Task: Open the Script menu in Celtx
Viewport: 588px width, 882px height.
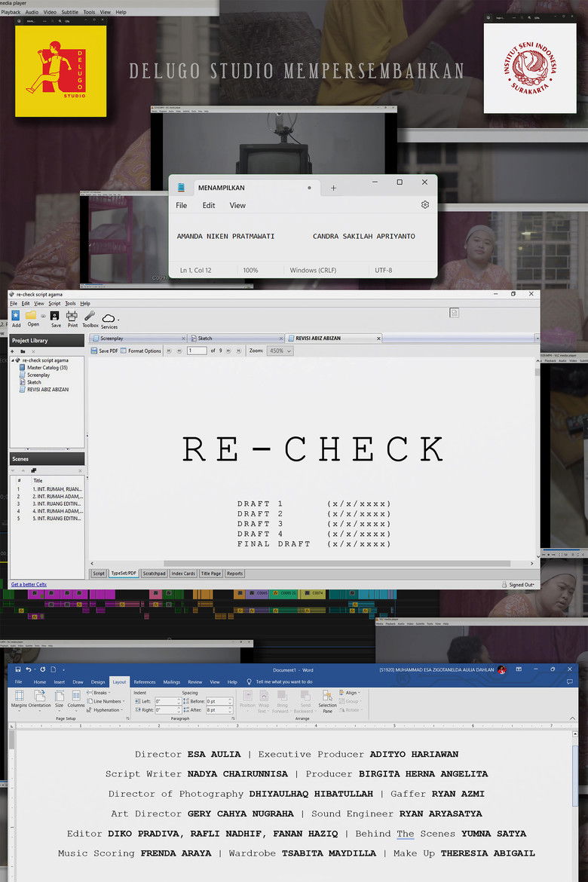Action: [x=54, y=303]
